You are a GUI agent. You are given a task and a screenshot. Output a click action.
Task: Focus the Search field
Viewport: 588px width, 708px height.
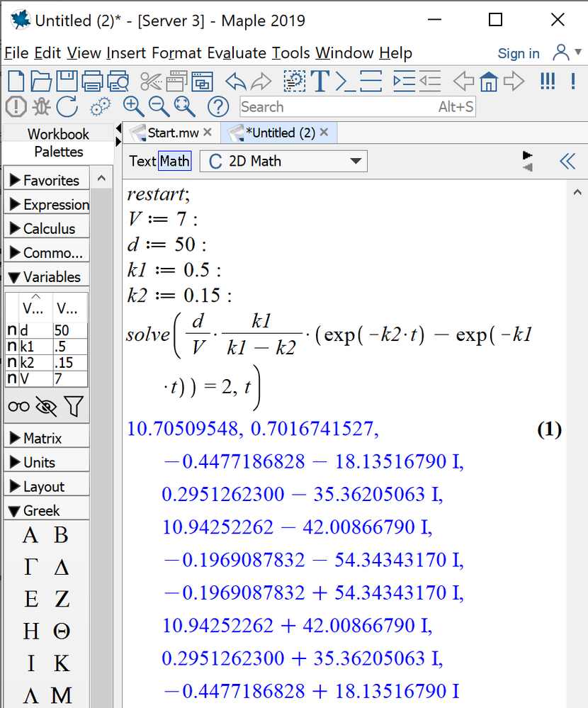pos(357,107)
